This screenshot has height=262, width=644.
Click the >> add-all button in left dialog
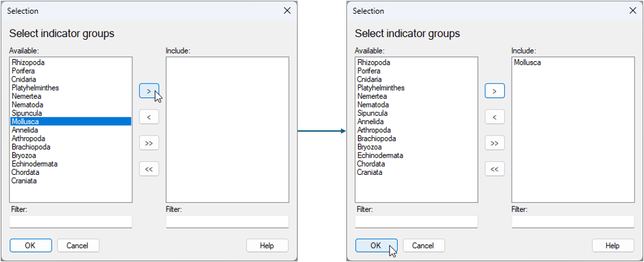[x=149, y=143]
